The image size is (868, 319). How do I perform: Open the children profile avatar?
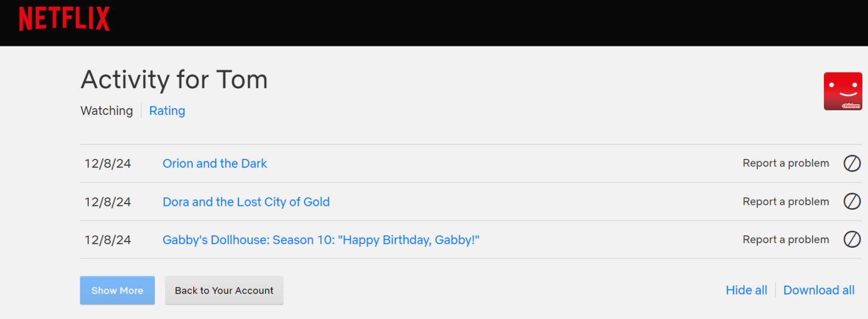(843, 91)
